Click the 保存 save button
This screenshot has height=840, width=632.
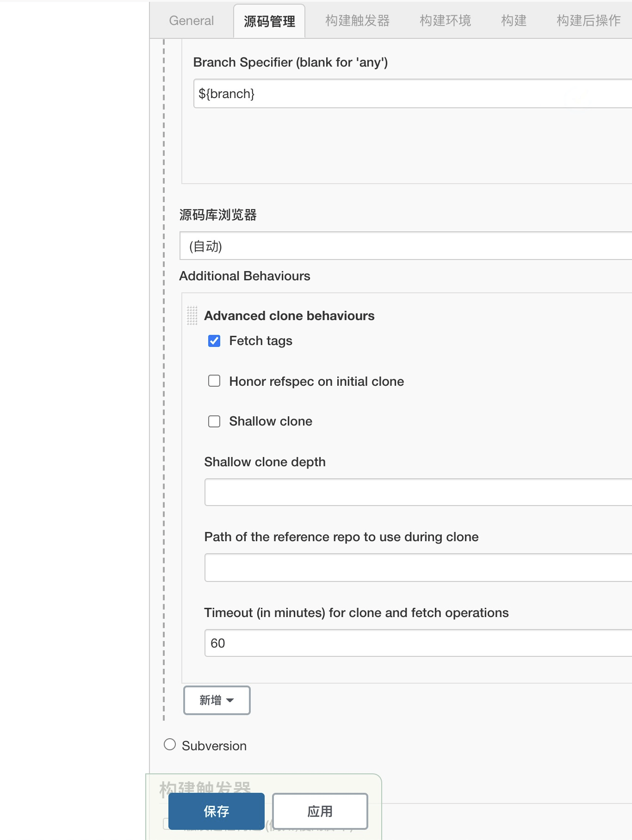(217, 811)
